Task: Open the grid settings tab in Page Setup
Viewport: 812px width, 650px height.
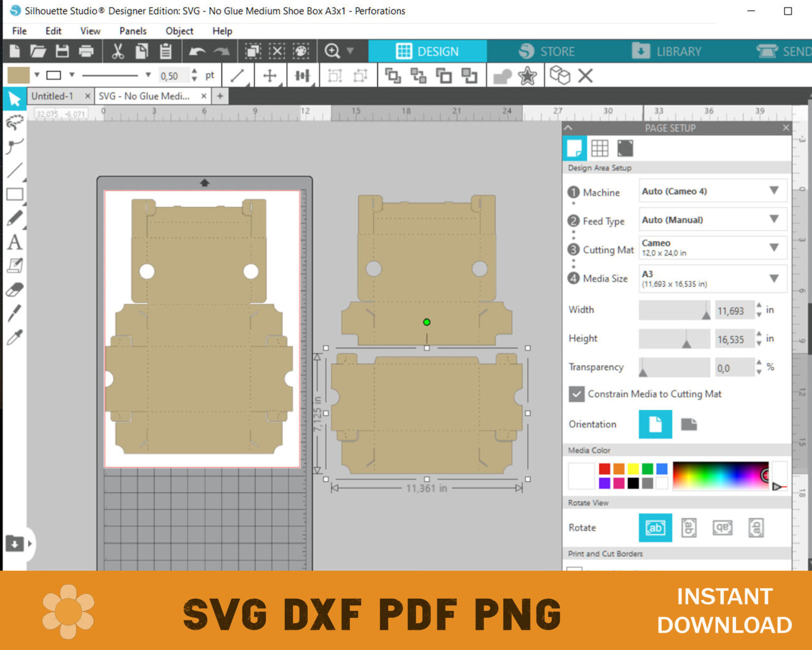Action: point(599,148)
